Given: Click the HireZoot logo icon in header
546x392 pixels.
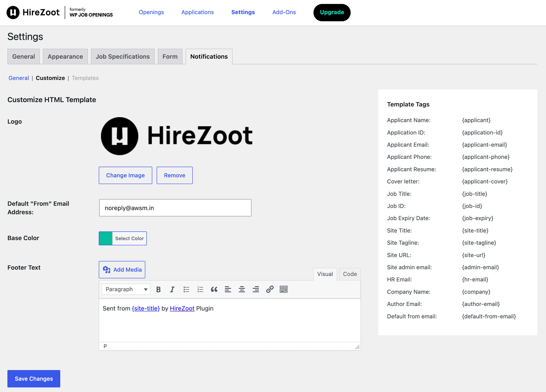Looking at the screenshot, I should click(x=13, y=12).
